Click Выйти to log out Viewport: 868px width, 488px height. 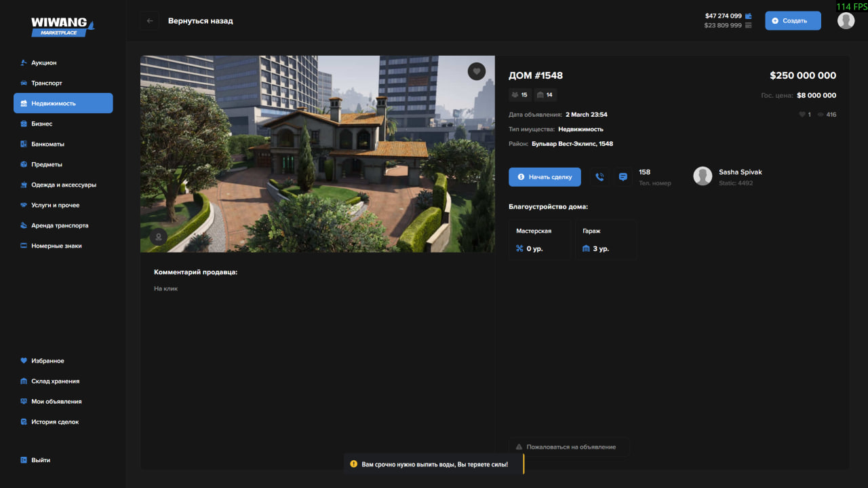point(41,460)
